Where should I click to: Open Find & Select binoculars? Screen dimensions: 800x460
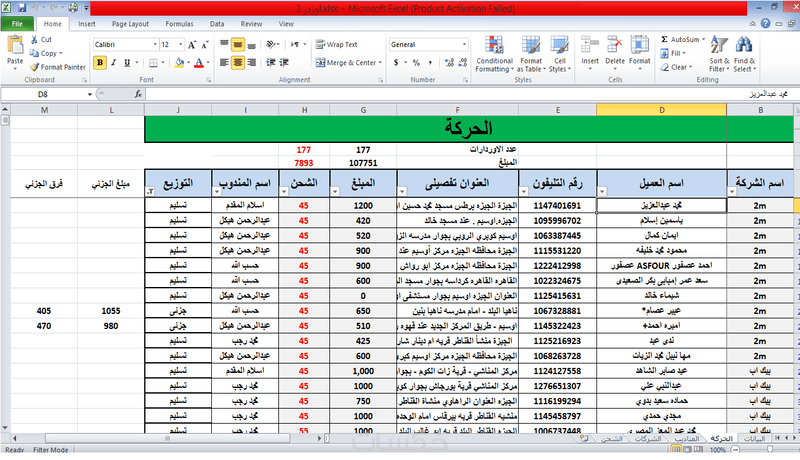(x=744, y=54)
